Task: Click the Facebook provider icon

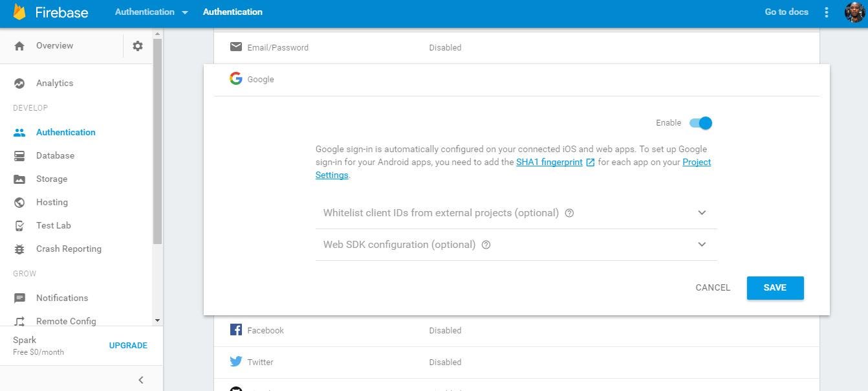Action: 236,330
